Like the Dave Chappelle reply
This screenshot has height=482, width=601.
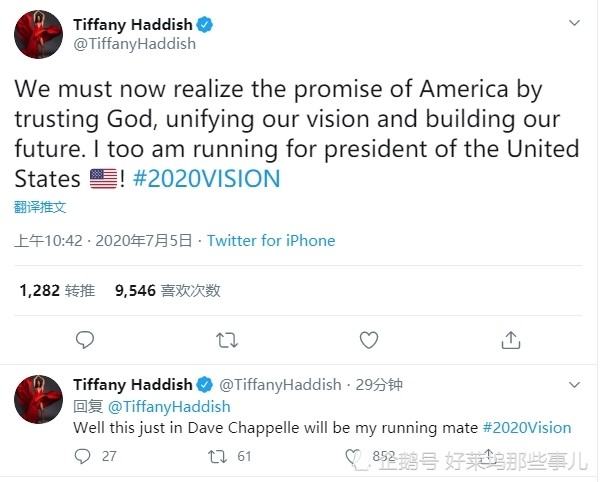pyautogui.click(x=354, y=456)
